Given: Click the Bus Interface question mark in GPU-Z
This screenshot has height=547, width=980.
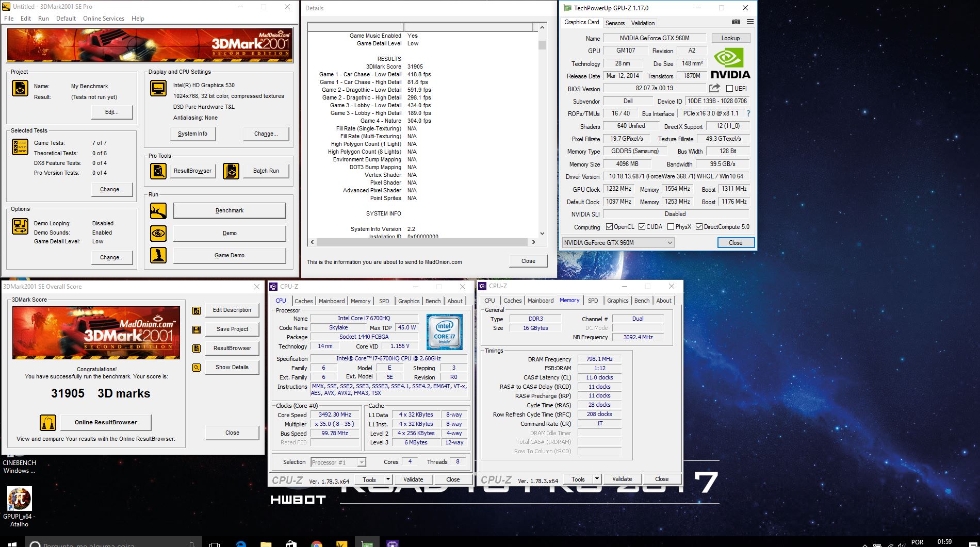Looking at the screenshot, I should [x=748, y=113].
